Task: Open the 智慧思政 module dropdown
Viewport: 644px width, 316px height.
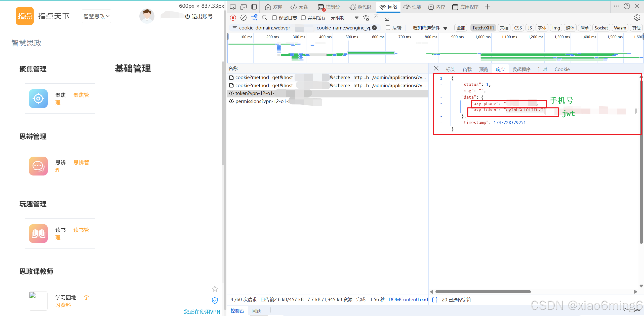Action: 96,16
